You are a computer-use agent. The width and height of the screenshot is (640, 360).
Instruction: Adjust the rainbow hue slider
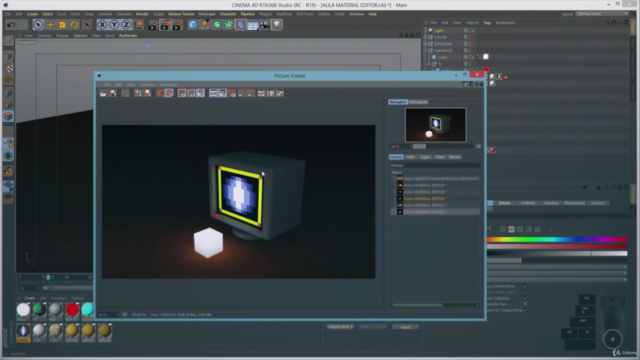[x=557, y=240]
